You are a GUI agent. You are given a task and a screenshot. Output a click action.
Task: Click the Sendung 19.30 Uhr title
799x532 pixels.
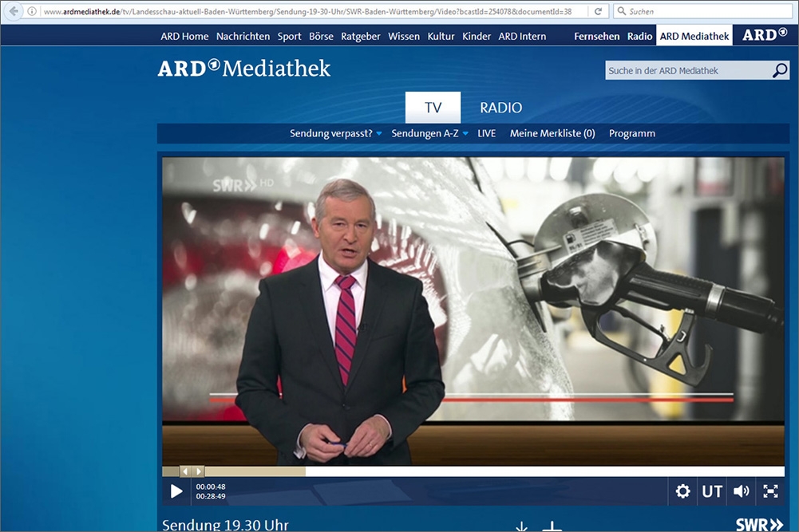click(225, 525)
